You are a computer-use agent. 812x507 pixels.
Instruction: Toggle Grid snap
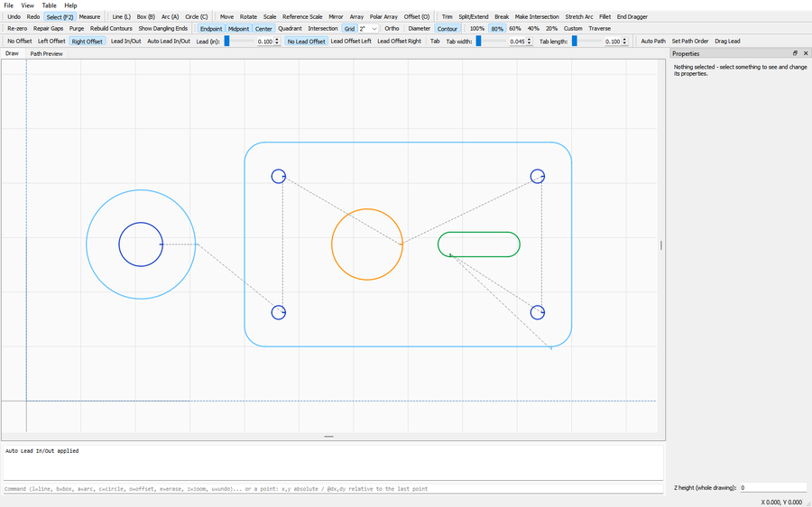pyautogui.click(x=349, y=29)
